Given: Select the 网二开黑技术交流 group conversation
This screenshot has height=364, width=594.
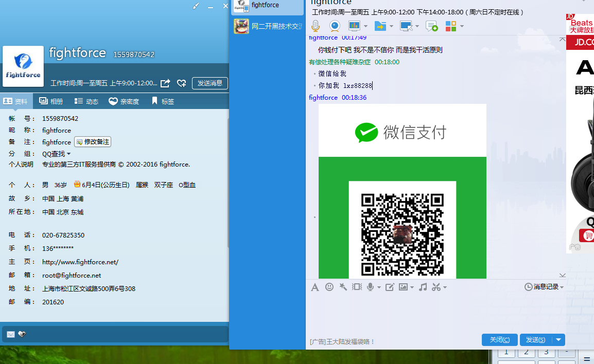Looking at the screenshot, I should 268,26.
